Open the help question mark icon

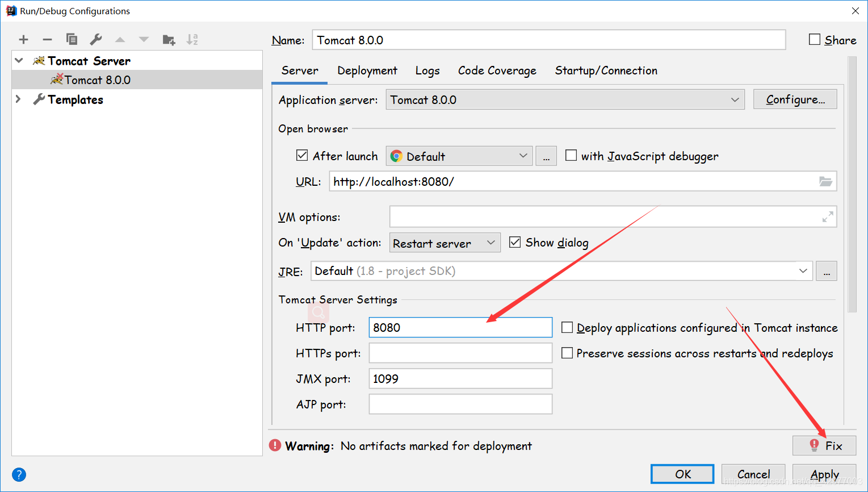click(x=19, y=474)
